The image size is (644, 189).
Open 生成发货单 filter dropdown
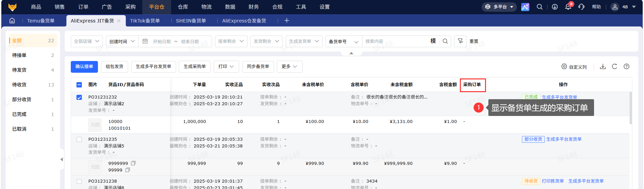304,41
